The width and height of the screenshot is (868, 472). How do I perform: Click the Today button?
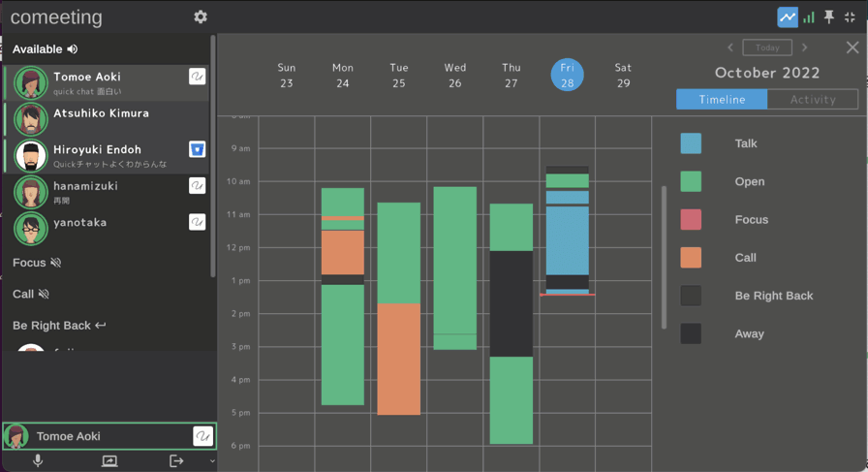[767, 47]
